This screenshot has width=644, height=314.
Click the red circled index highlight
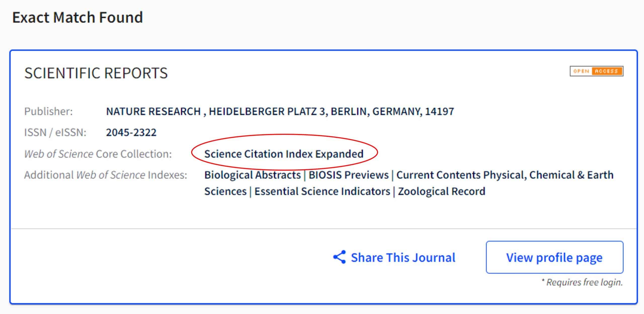coord(284,154)
